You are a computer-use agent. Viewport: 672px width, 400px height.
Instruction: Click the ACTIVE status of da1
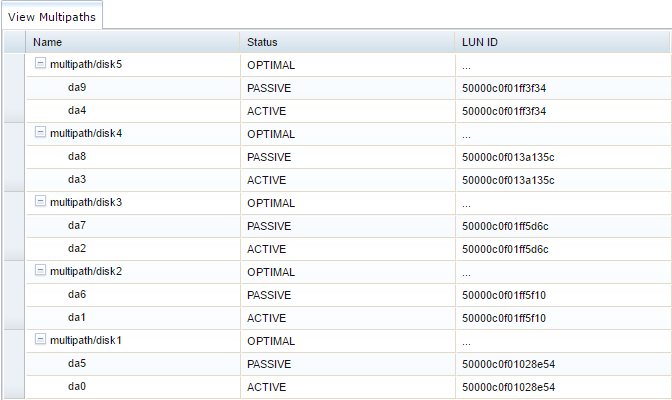(x=267, y=318)
